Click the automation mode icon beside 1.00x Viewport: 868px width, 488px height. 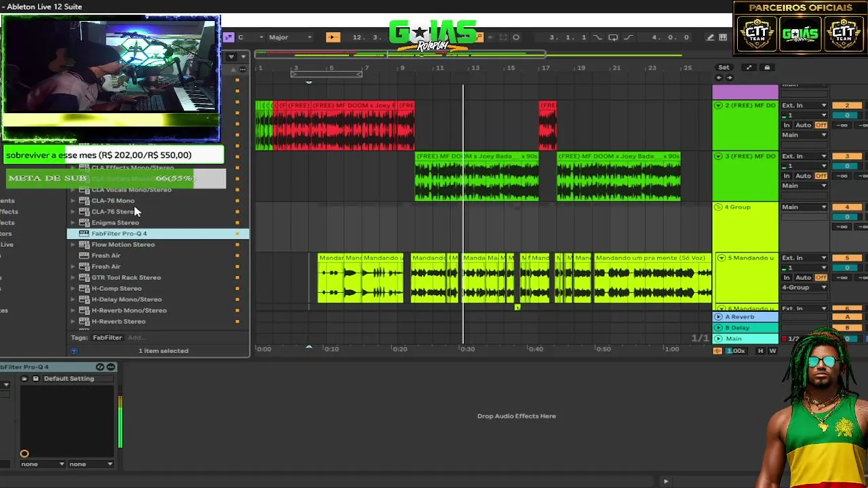(x=717, y=350)
